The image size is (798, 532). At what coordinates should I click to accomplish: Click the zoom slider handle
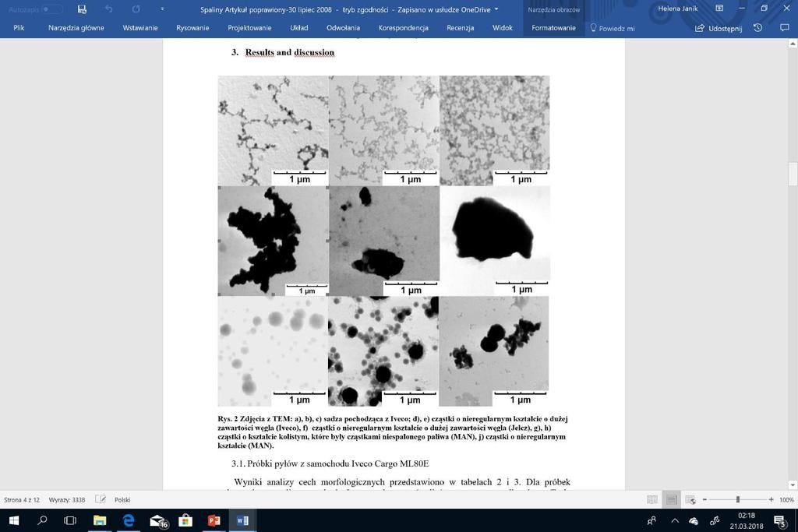click(x=737, y=500)
